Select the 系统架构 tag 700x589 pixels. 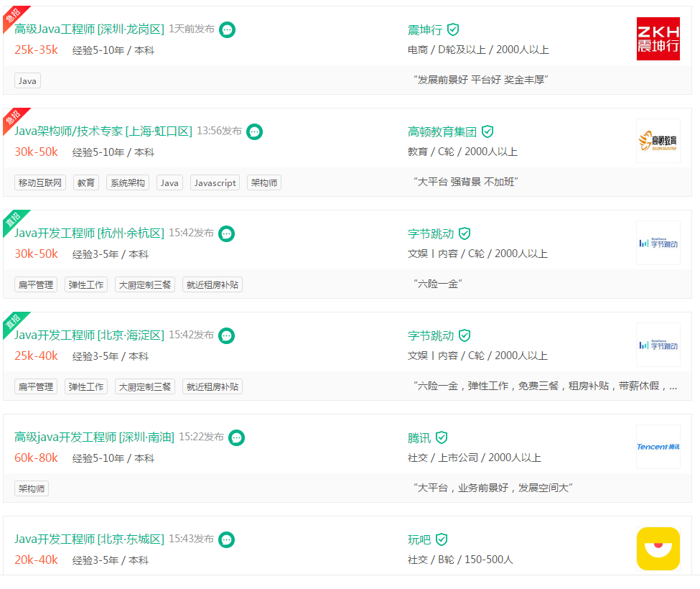tap(128, 182)
